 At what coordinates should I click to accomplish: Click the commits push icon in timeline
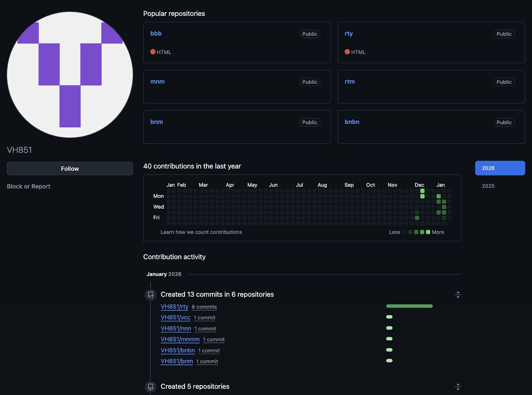[151, 295]
